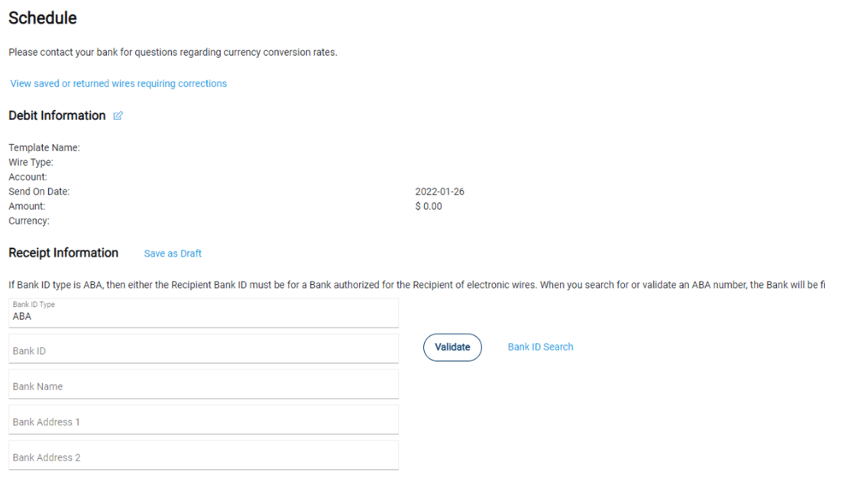Select the 2022-01-26 send date value

[x=440, y=192]
